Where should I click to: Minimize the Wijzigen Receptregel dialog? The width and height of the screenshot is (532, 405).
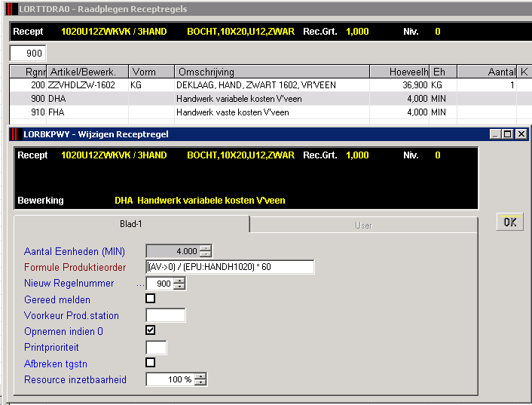tap(495, 134)
